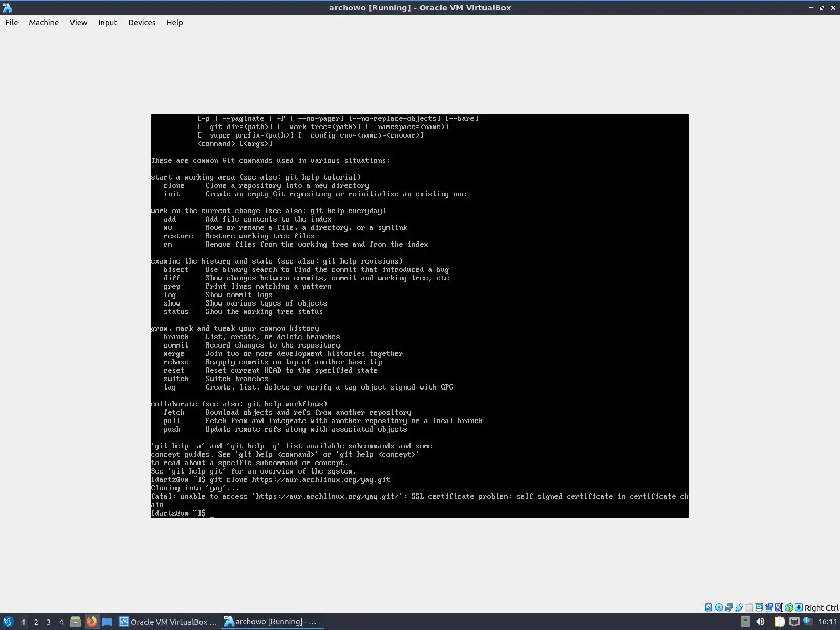
Task: Click the 'rebase' command row
Action: (272, 362)
